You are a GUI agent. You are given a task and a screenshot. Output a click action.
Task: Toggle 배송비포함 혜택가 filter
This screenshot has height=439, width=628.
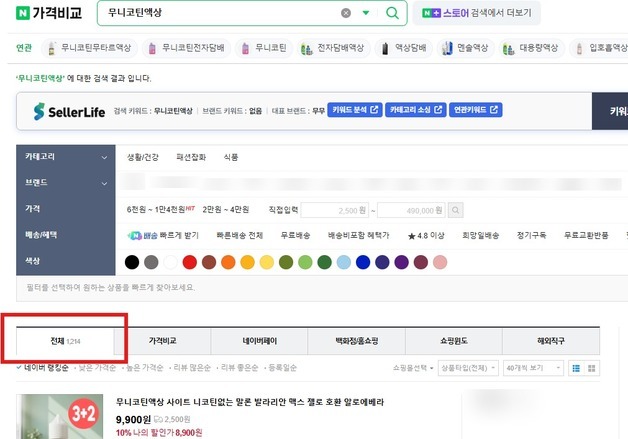(358, 236)
